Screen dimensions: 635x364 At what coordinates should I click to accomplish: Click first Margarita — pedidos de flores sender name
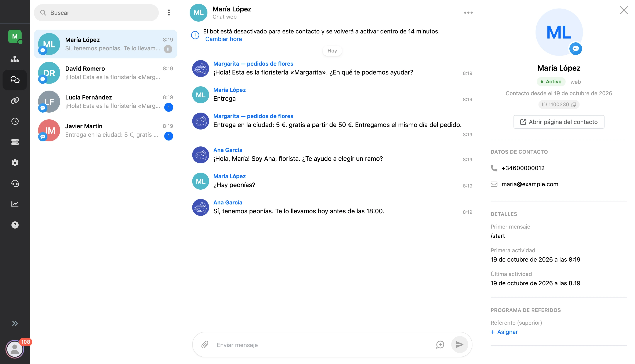(253, 63)
